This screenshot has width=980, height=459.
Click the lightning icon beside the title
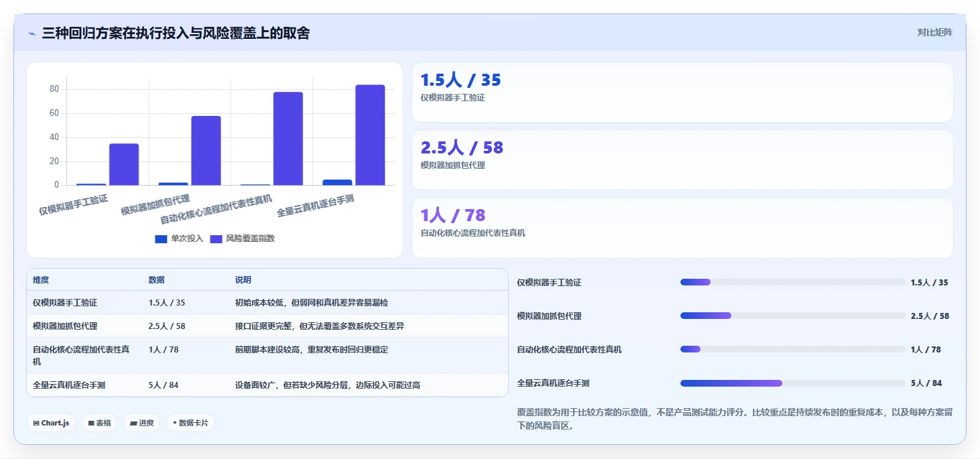click(32, 34)
